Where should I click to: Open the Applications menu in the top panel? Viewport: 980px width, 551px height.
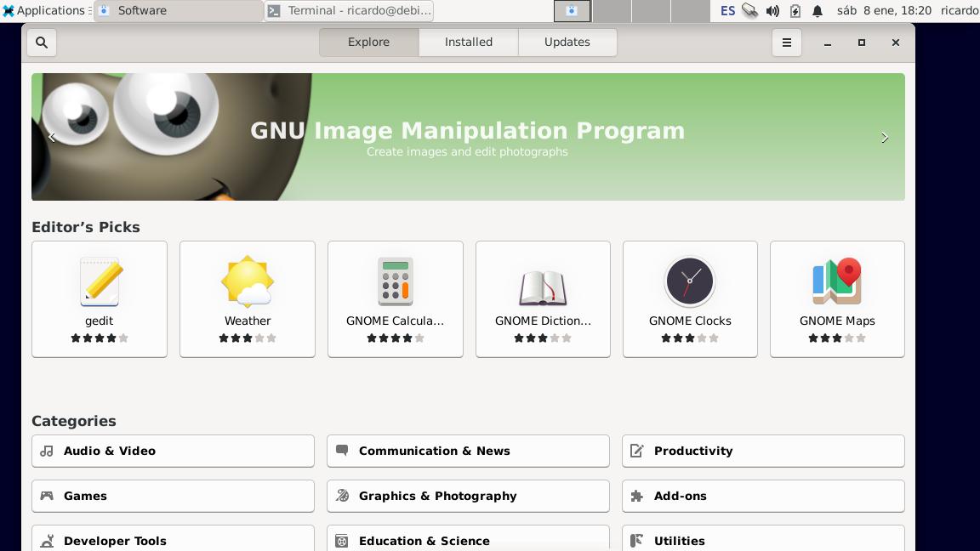(x=43, y=10)
